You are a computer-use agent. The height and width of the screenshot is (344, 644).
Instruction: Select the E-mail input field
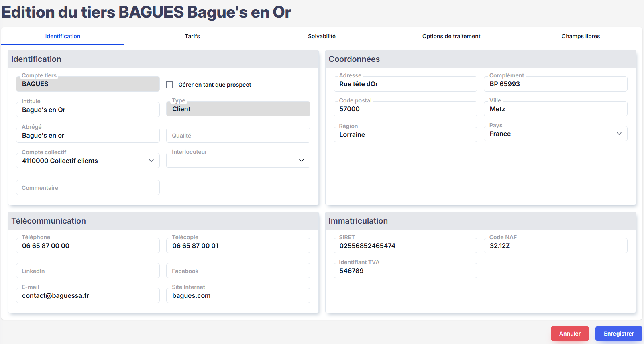[x=88, y=295]
